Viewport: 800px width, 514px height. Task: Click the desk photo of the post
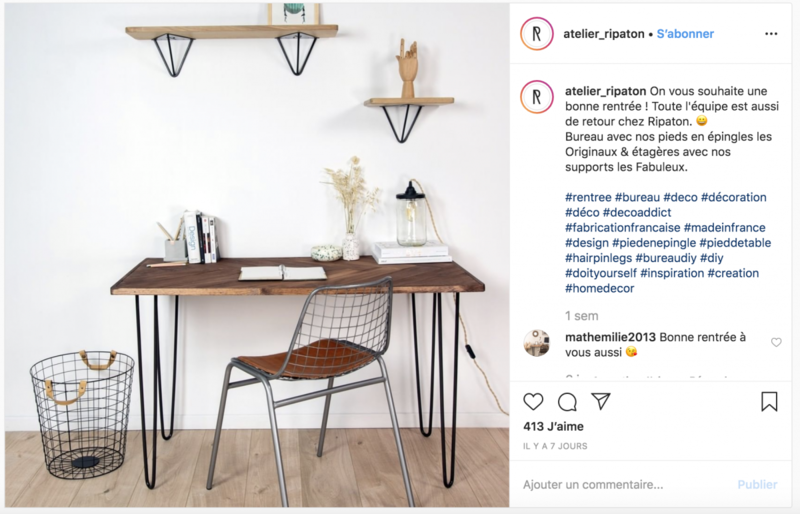tap(257, 255)
